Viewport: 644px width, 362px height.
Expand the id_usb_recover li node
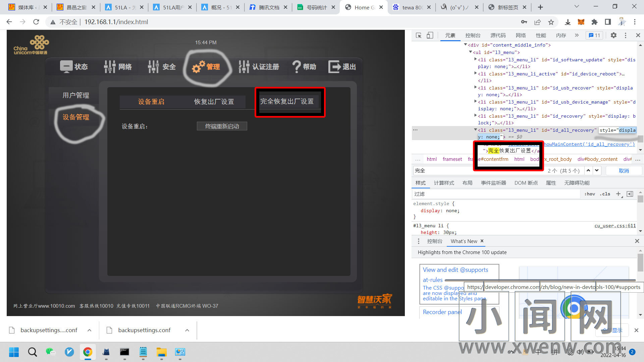click(x=475, y=87)
